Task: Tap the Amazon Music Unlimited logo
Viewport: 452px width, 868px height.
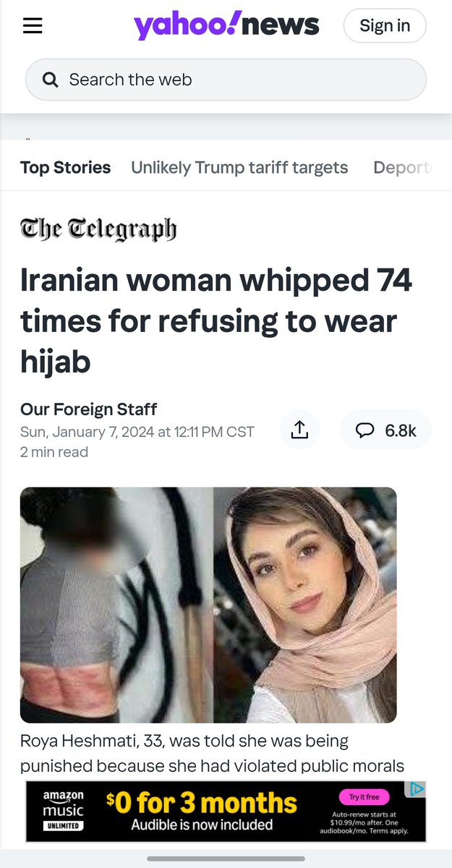Action: tap(63, 810)
